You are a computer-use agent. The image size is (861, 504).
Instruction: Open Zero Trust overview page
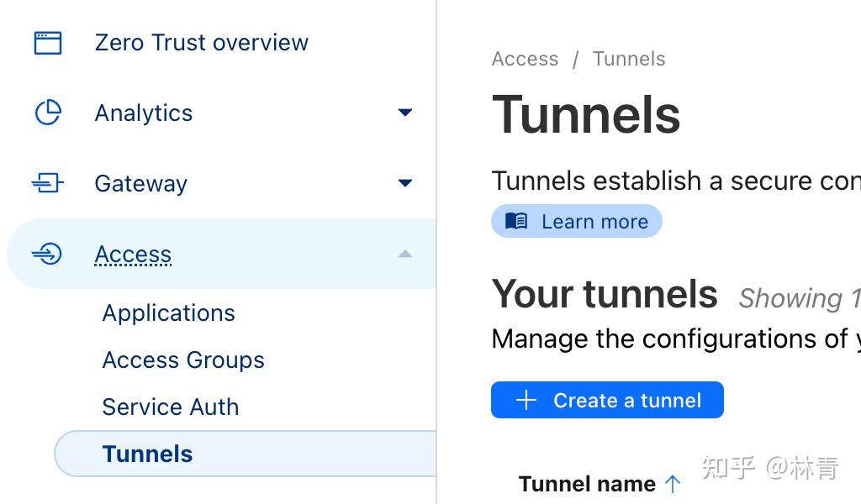[201, 43]
